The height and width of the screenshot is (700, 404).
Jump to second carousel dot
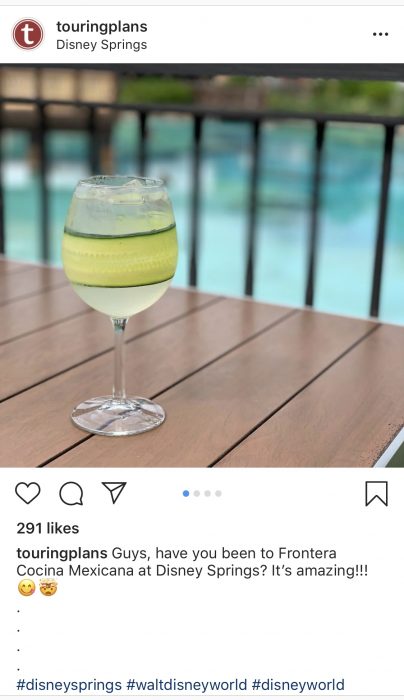pyautogui.click(x=197, y=493)
